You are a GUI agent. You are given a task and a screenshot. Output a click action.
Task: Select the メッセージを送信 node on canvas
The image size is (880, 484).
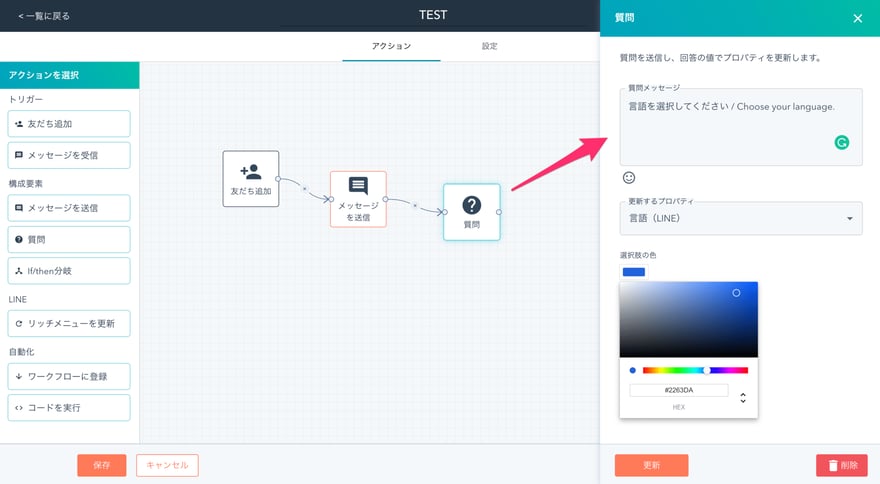pos(358,199)
